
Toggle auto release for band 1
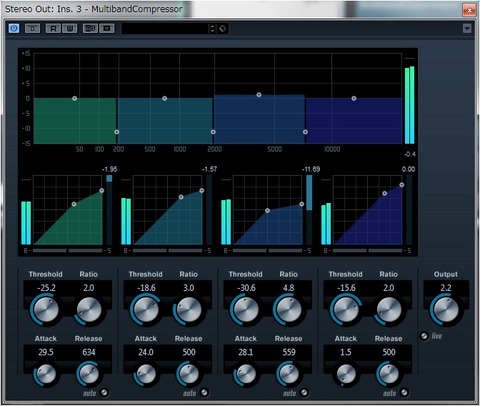pos(104,392)
